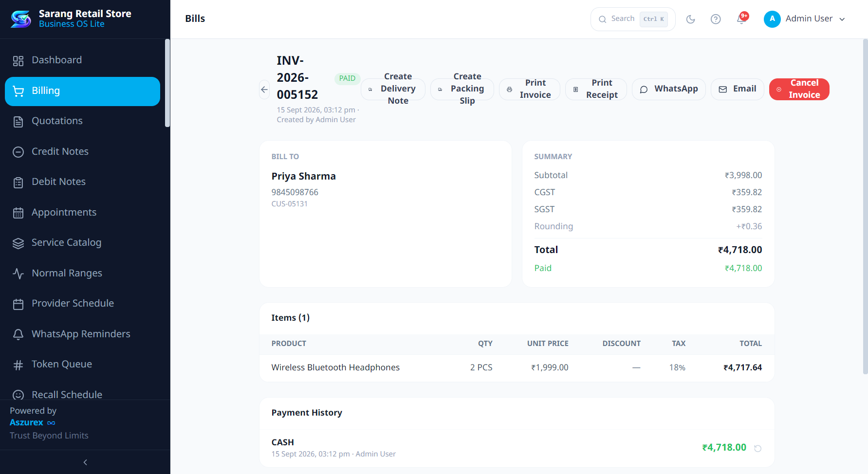Click the avatar circle with letter A

tap(772, 19)
